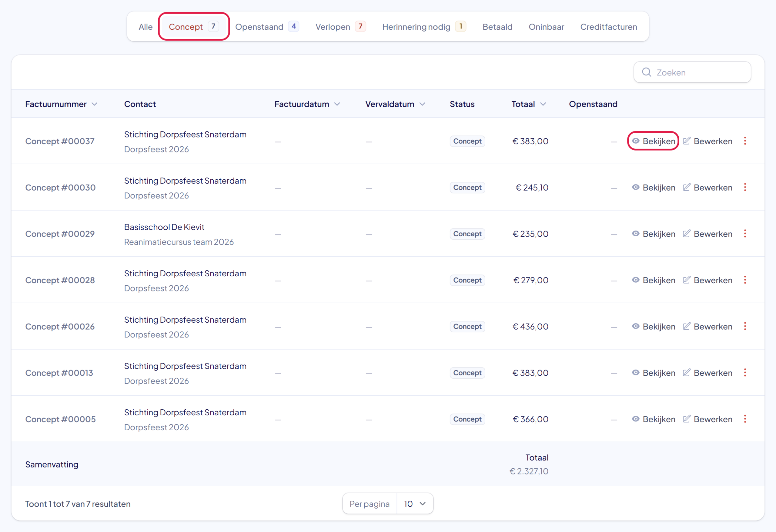Image resolution: width=776 pixels, height=532 pixels.
Task: Sort by Factuurnummer column
Action: pos(61,104)
